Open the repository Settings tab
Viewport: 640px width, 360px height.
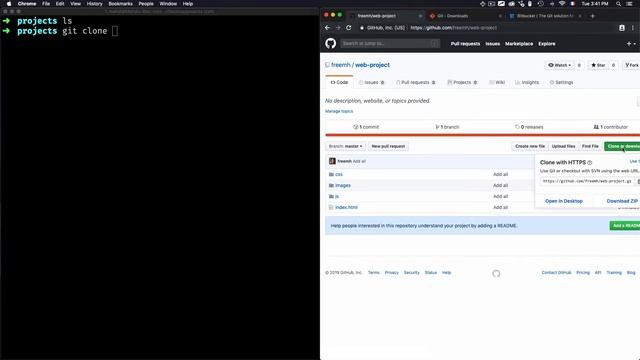click(561, 82)
